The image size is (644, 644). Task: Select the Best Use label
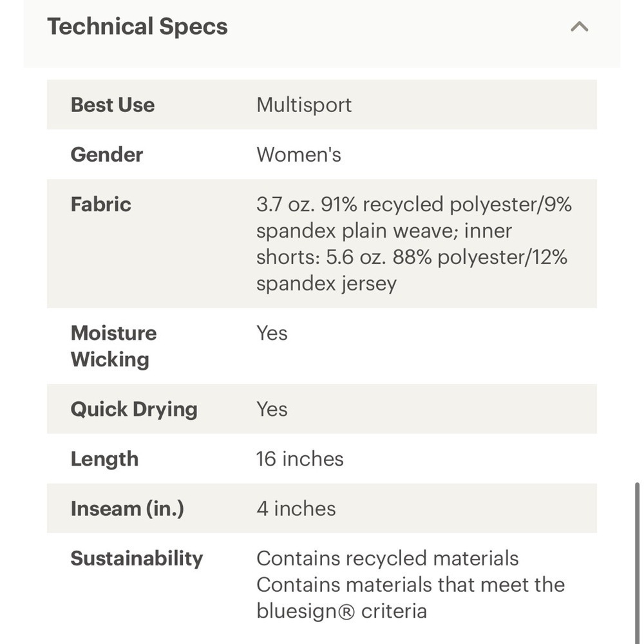pos(113,105)
